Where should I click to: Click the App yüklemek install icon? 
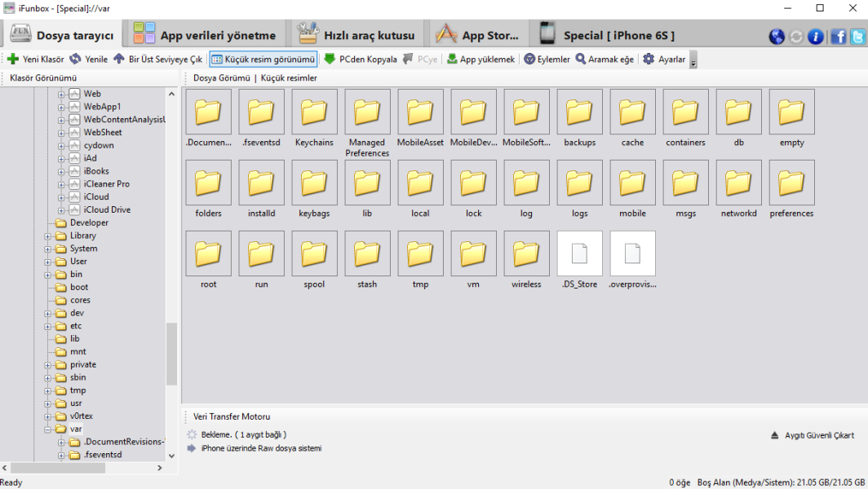pyautogui.click(x=452, y=59)
